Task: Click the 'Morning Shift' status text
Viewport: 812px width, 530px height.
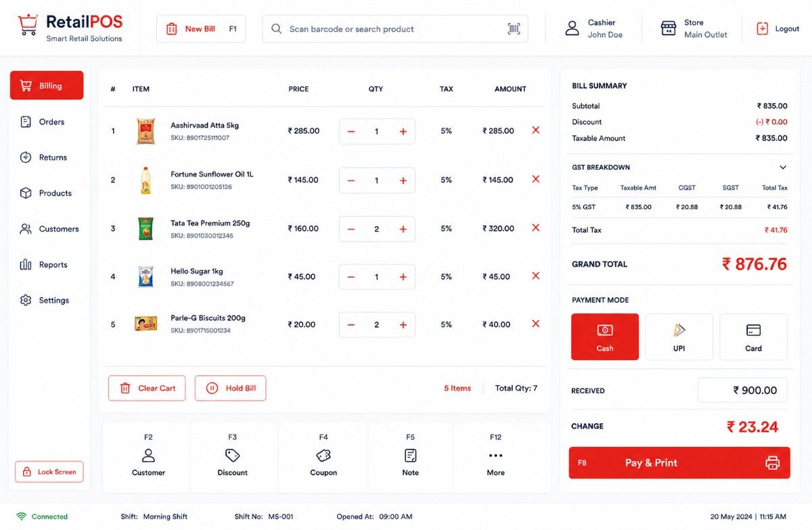Action: pyautogui.click(x=165, y=516)
